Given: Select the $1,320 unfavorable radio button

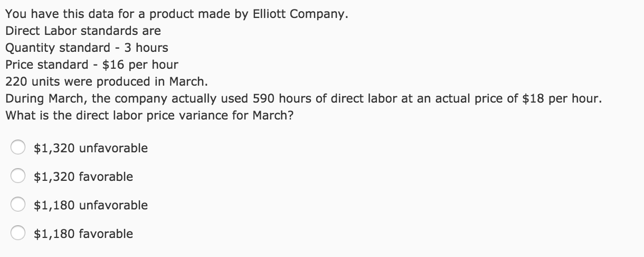Looking at the screenshot, I should (x=18, y=148).
